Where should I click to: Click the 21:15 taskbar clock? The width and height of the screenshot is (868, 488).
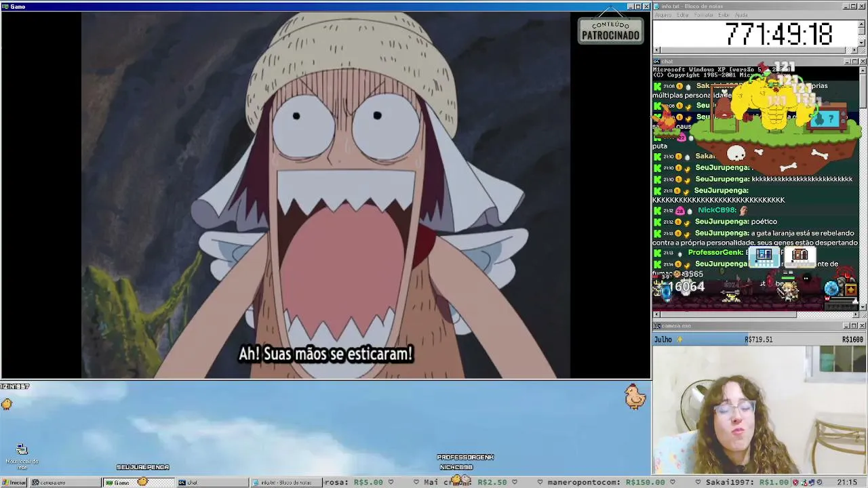point(847,483)
